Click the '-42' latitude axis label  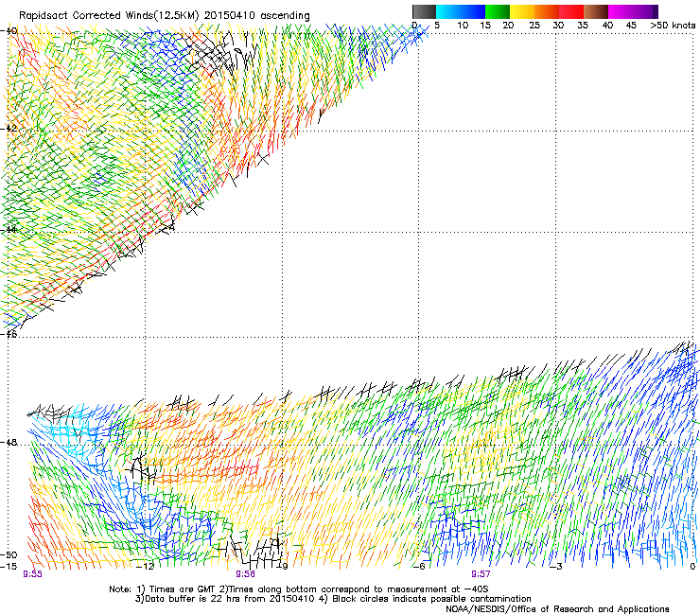click(x=9, y=128)
